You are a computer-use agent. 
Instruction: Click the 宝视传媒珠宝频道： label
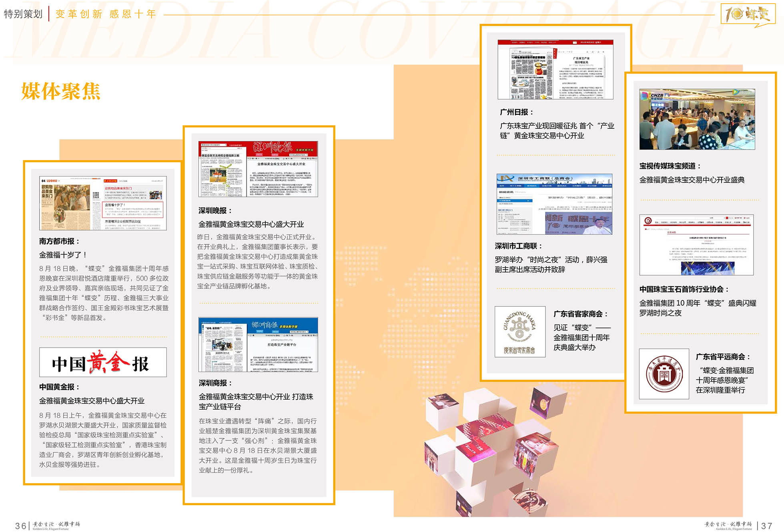pos(670,166)
